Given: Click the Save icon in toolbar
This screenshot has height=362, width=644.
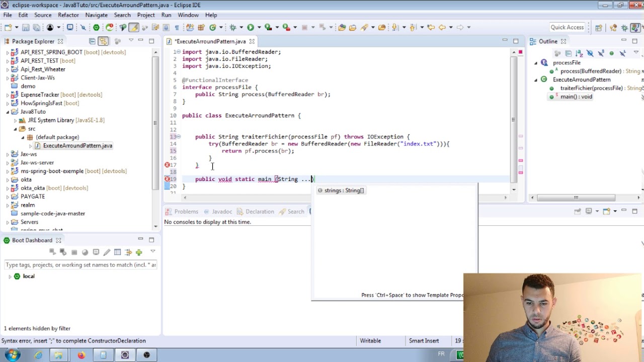Looking at the screenshot, I should (x=26, y=27).
